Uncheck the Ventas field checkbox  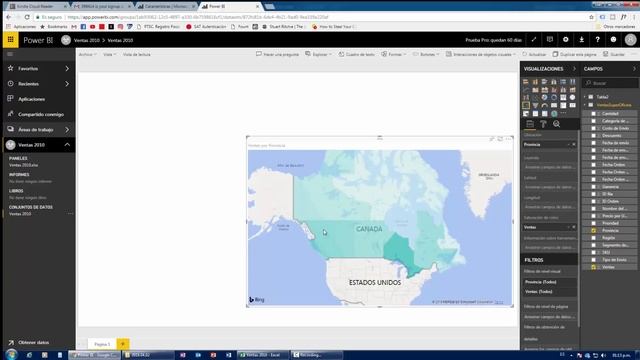[593, 267]
